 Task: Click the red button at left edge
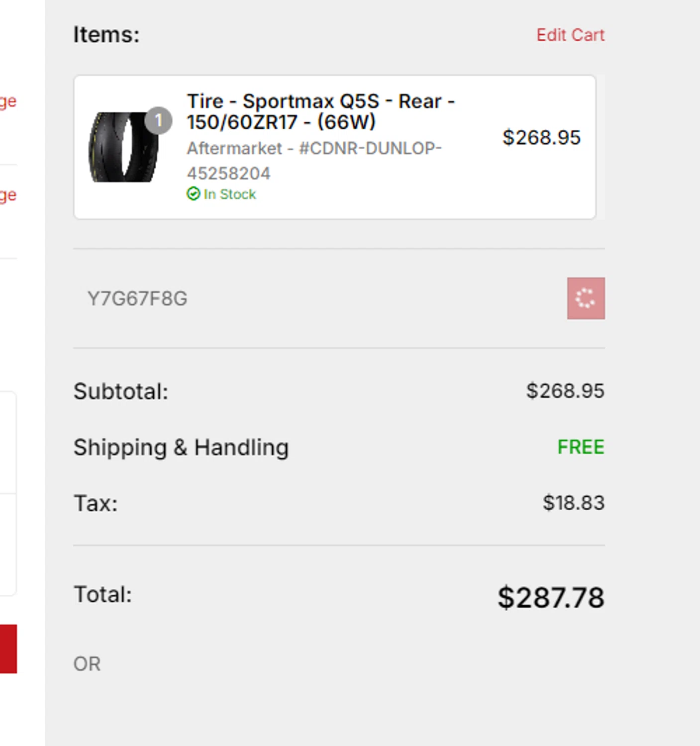[8, 649]
